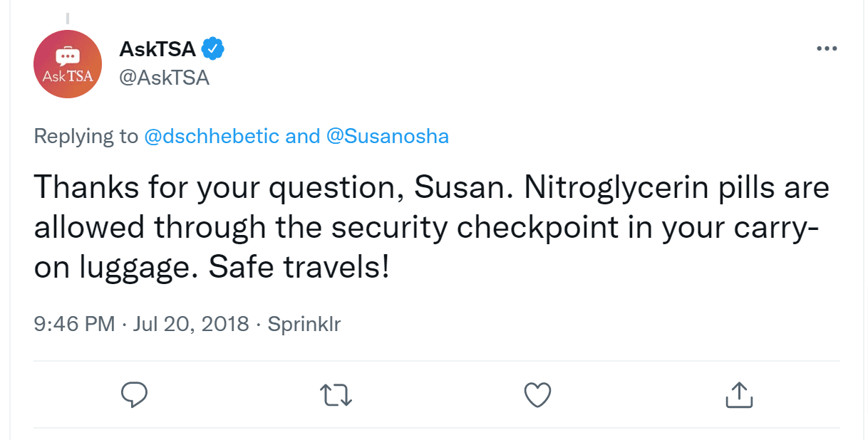
Task: Click the AskTSA display name
Action: pyautogui.click(x=157, y=49)
